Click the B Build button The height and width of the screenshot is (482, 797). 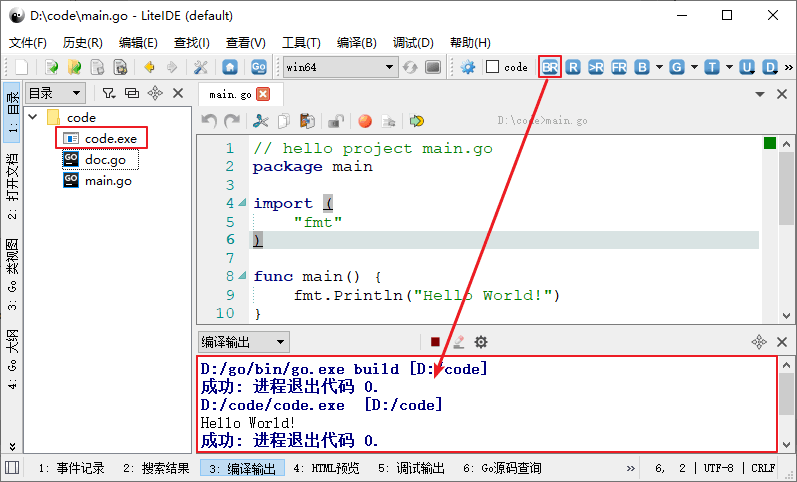(642, 67)
